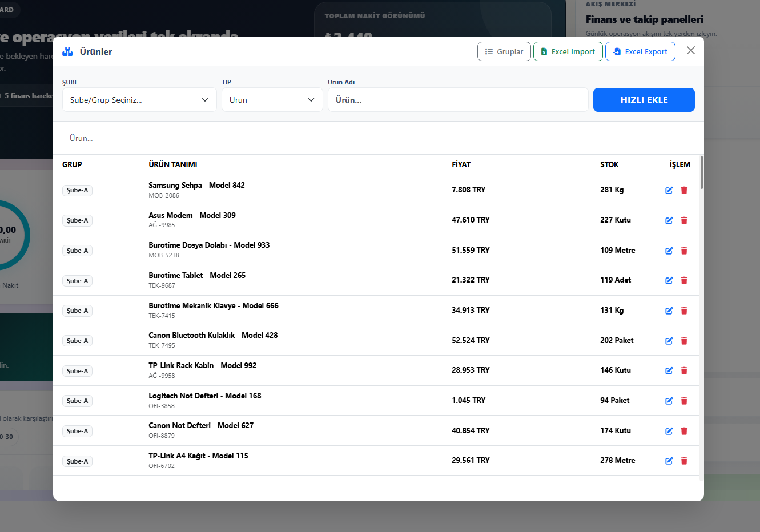Click the Excel Export button

(641, 51)
